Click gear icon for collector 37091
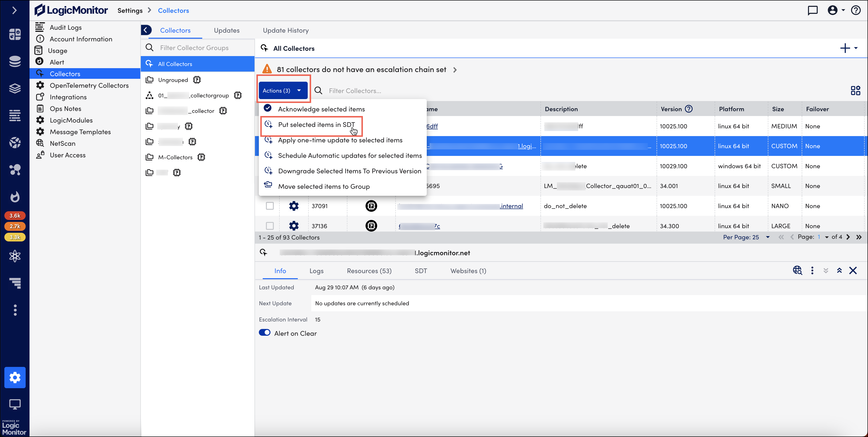The width and height of the screenshot is (868, 437). click(x=294, y=206)
